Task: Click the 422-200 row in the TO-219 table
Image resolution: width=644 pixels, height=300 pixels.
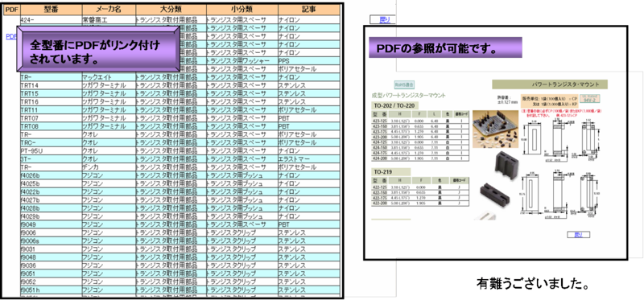Action: tap(420, 203)
